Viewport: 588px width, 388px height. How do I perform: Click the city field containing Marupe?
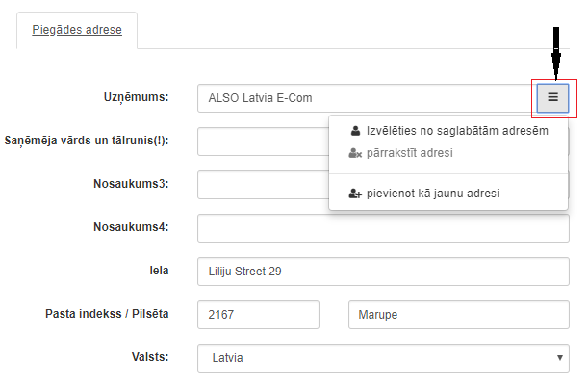tap(459, 315)
